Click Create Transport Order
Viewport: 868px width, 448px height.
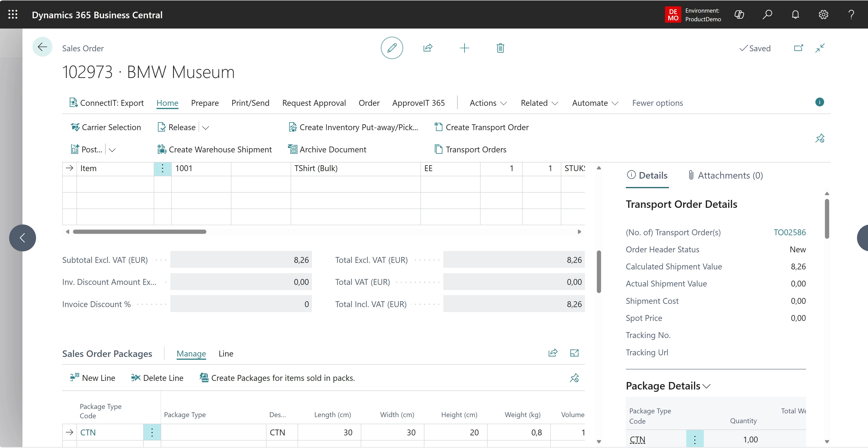481,127
